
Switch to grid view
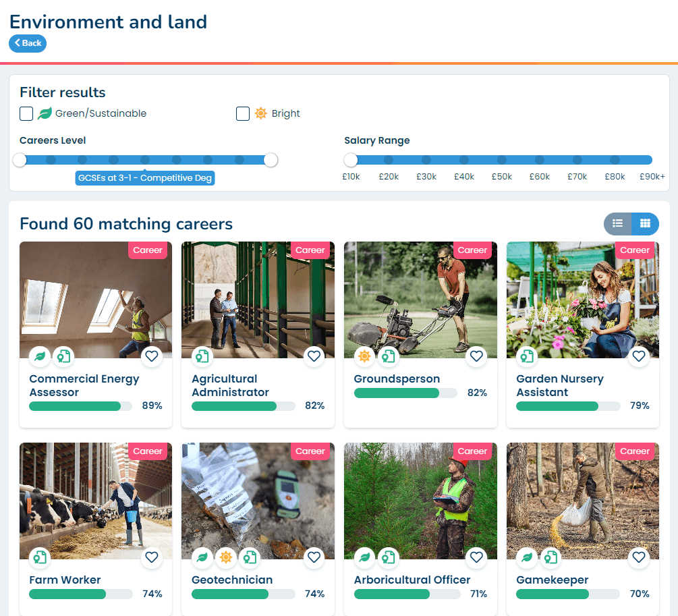coord(645,223)
